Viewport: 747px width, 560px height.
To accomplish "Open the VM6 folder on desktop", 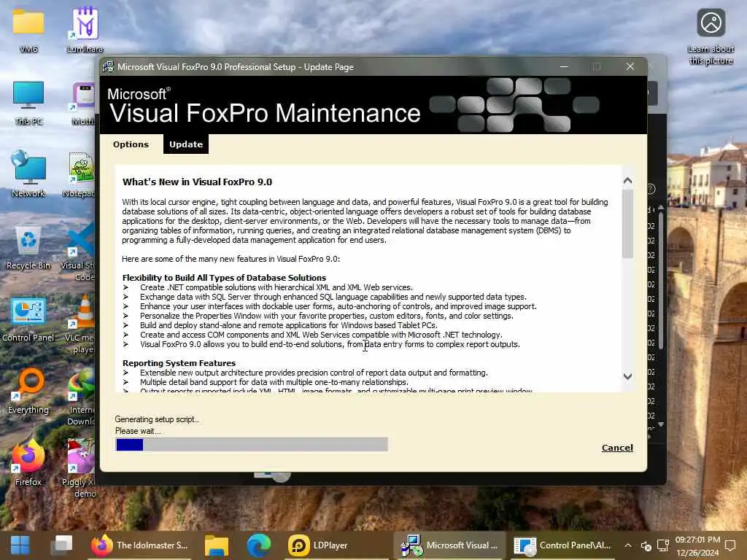I will [28, 30].
